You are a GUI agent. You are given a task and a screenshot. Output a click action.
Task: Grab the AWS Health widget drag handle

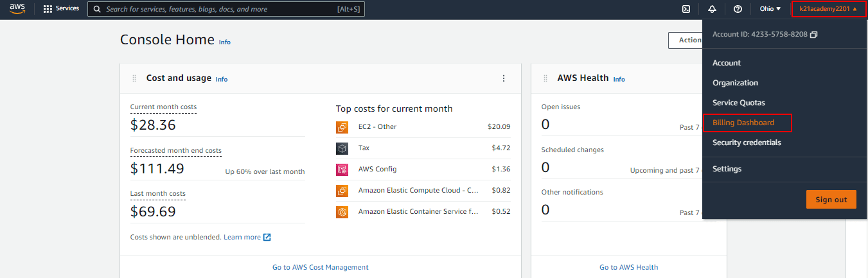545,78
